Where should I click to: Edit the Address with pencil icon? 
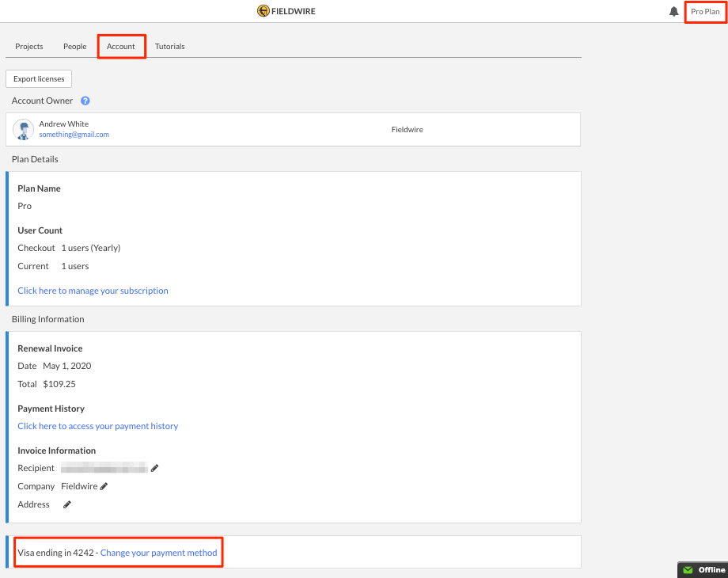[x=67, y=504]
